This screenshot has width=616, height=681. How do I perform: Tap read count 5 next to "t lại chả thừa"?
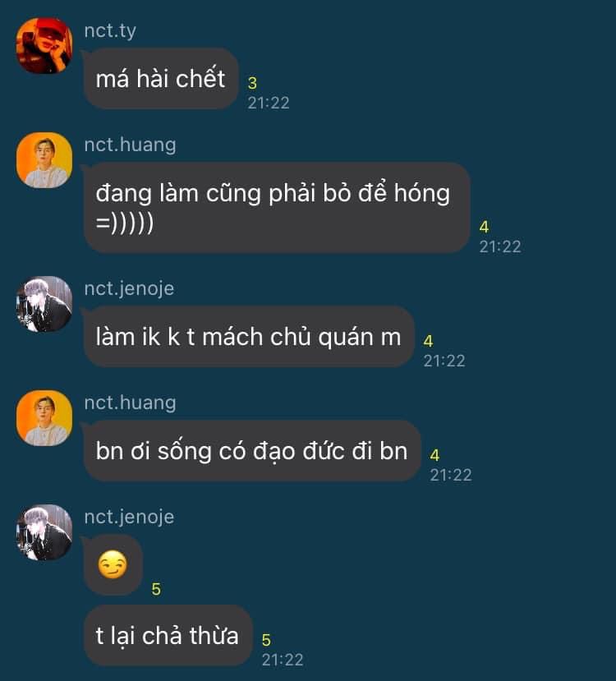coord(266,640)
